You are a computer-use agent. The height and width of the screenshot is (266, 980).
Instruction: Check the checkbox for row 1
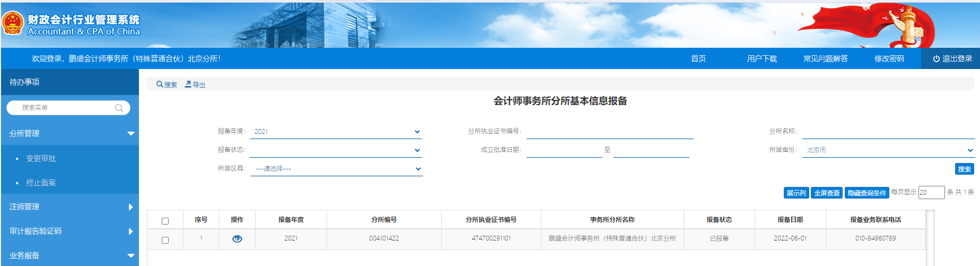point(165,240)
